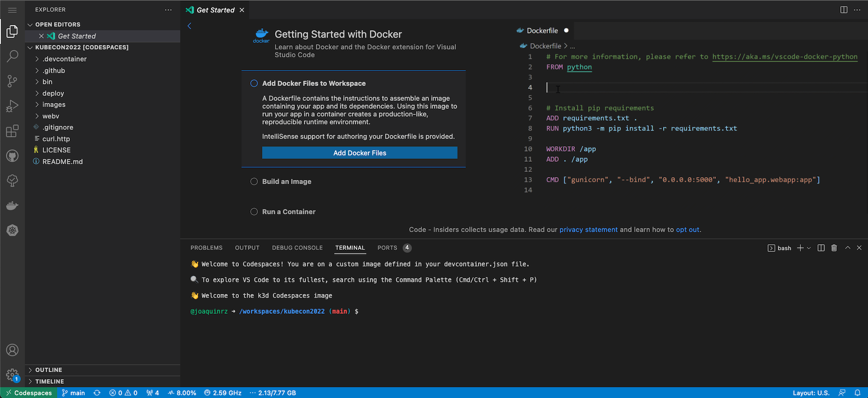Switch to the Problems tab
868x398 pixels.
click(207, 248)
